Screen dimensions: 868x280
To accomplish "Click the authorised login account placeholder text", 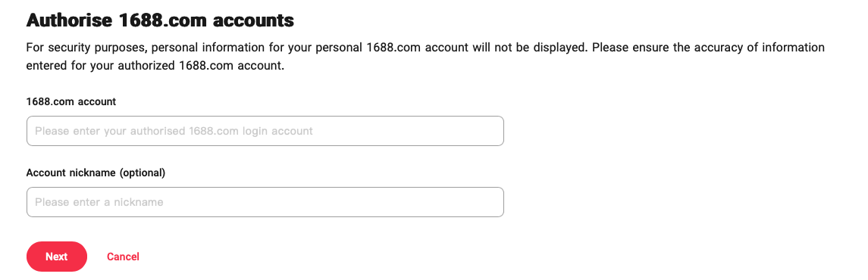I will [x=174, y=131].
